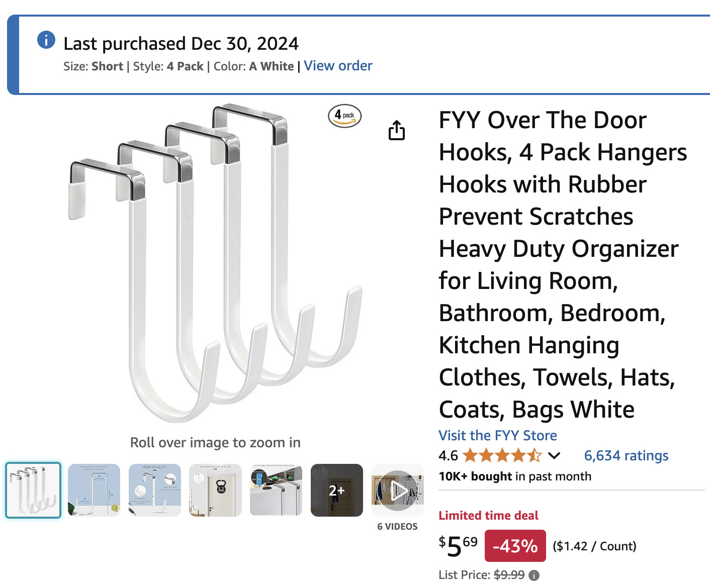
Task: Select the High Quality features thumbnail
Action: click(x=155, y=491)
